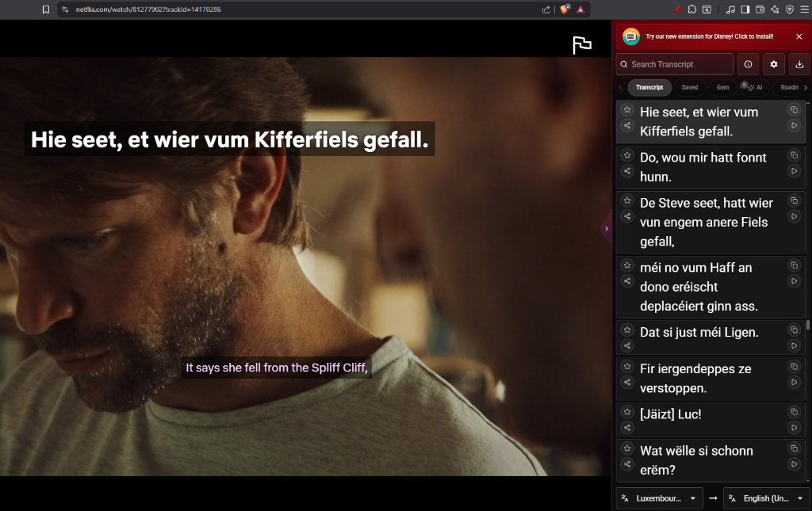This screenshot has width=812, height=511.
Task: Click the arrow between the language dropdowns
Action: click(x=713, y=498)
